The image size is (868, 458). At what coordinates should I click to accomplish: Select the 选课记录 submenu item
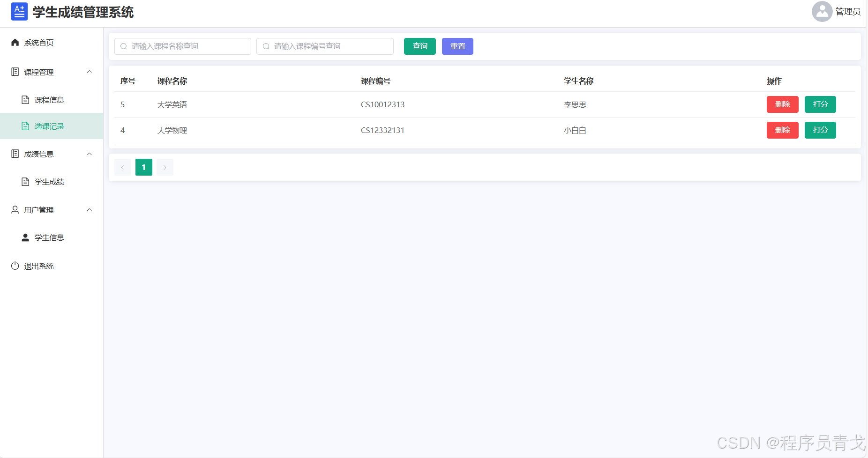tap(52, 126)
